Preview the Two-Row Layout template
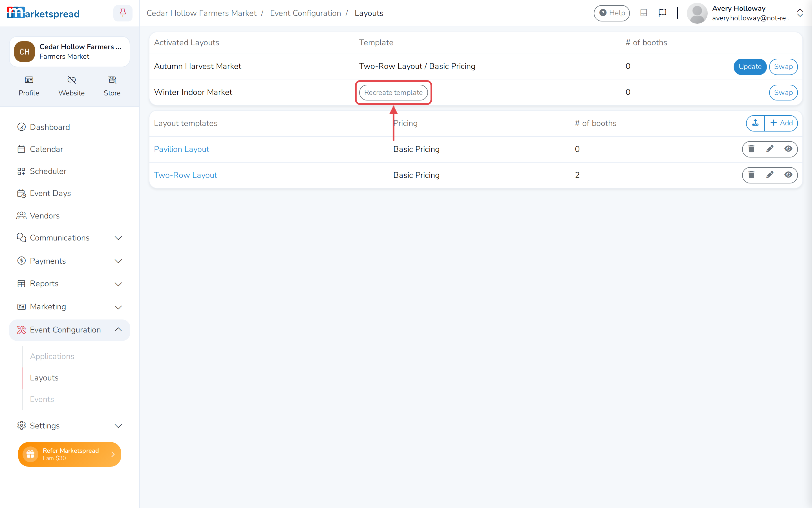Viewport: 812px width, 508px height. [788, 175]
